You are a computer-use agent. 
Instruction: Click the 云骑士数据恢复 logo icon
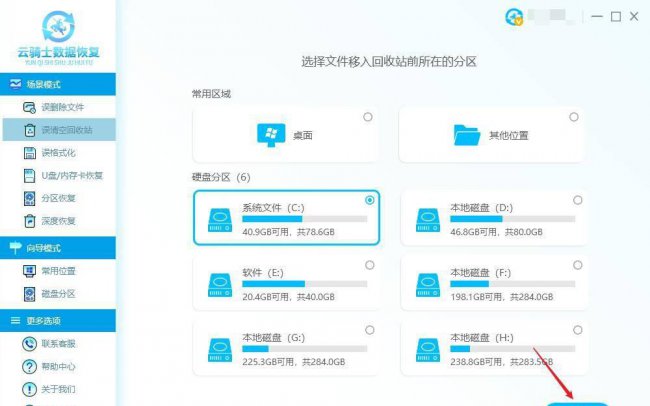(x=58, y=27)
